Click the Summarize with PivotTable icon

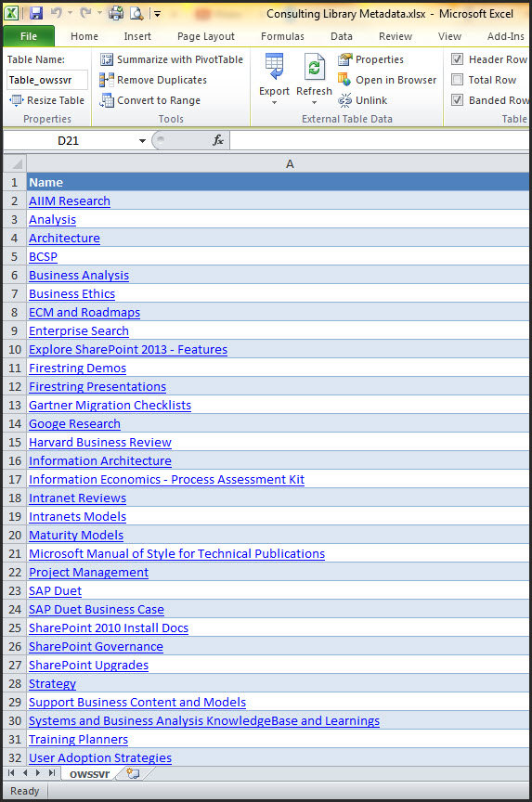tap(107, 59)
